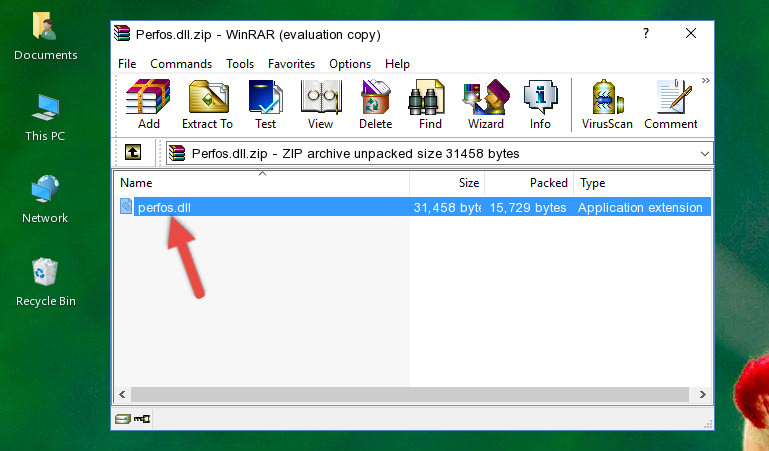
Task: Click the disk drive status icon
Action: coord(123,419)
